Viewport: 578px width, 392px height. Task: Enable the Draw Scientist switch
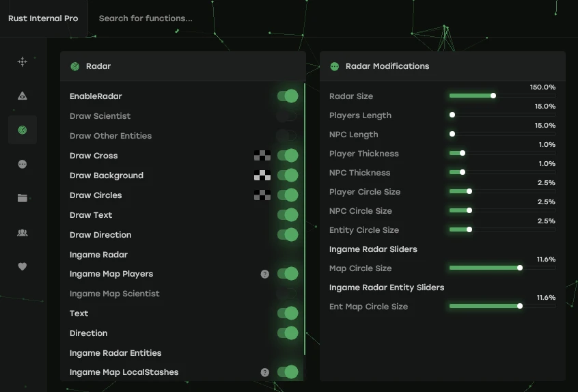point(287,116)
